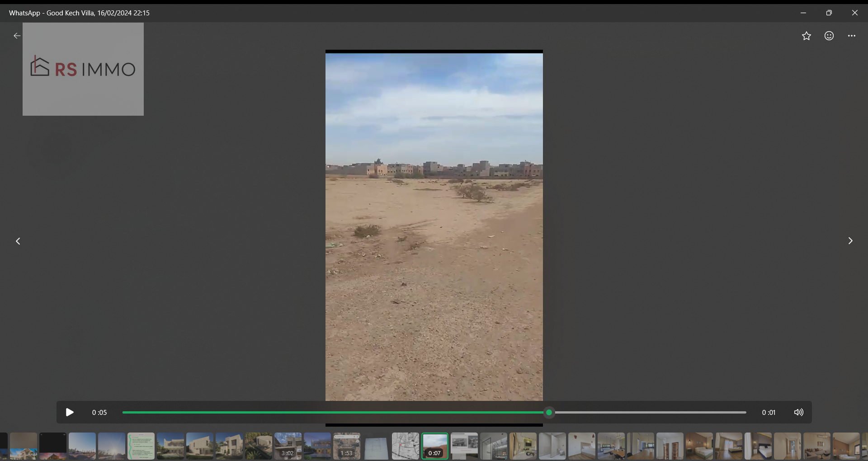Screen dimensions: 868x461
Task: Open the 1:53 video thumbnail
Action: click(347, 446)
